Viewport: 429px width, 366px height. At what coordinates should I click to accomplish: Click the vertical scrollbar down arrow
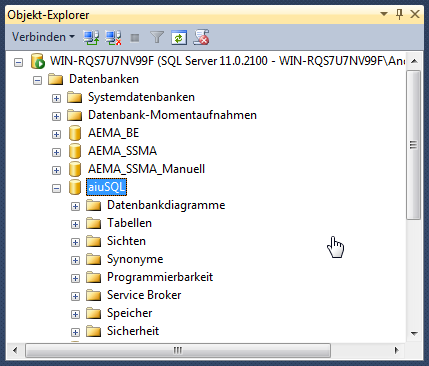pyautogui.click(x=414, y=333)
